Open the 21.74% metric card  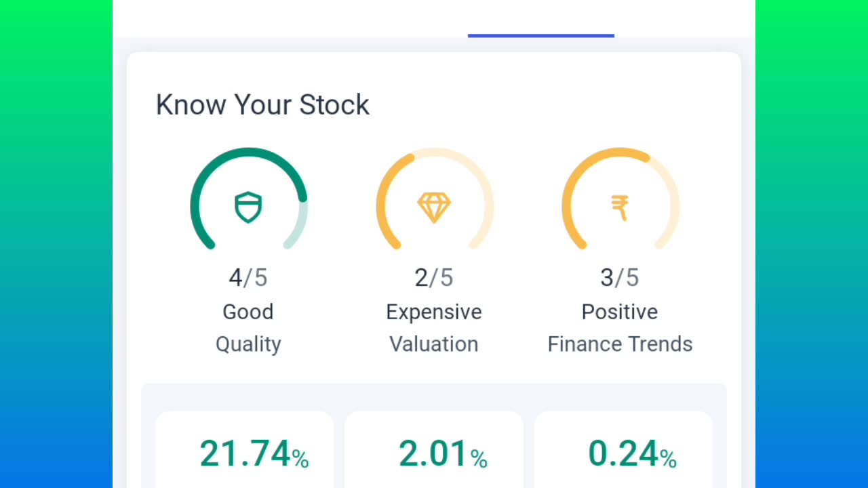245,451
